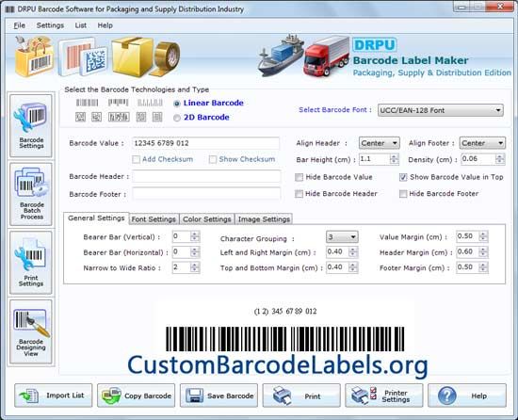Increase Bar Height with the up arrow
Viewport: 518px width, 420px height.
point(394,156)
